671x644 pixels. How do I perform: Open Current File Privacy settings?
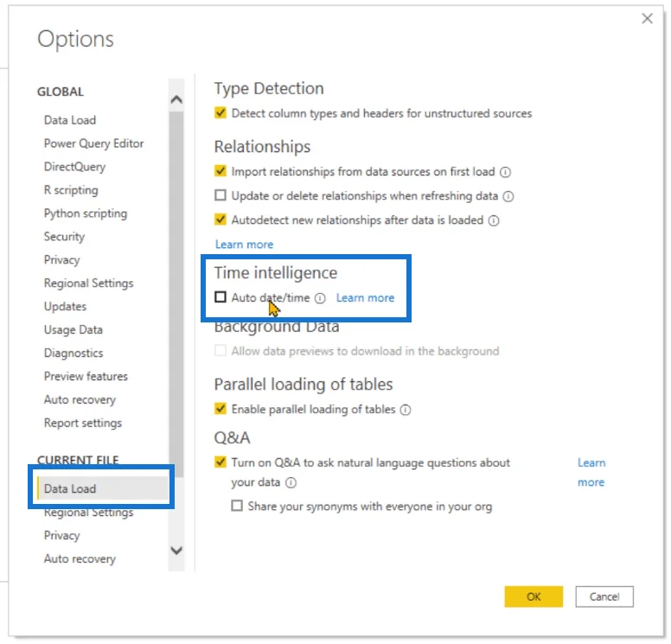(62, 536)
